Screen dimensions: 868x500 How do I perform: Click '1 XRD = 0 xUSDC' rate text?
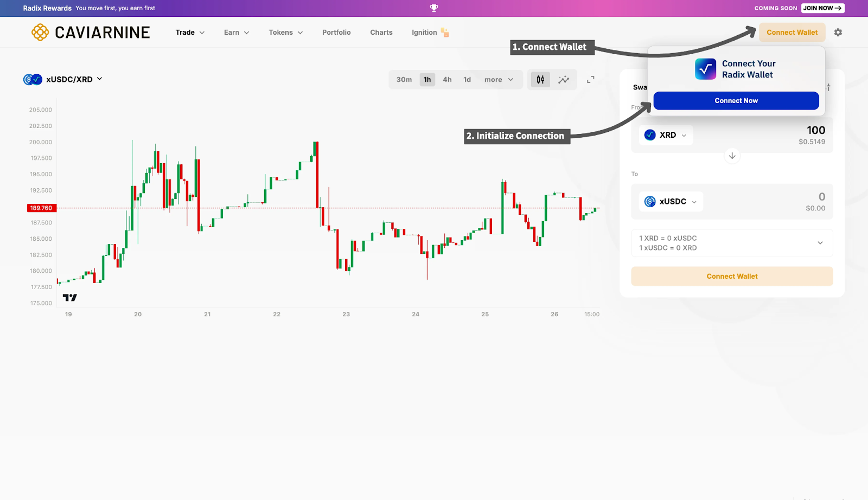[668, 238]
